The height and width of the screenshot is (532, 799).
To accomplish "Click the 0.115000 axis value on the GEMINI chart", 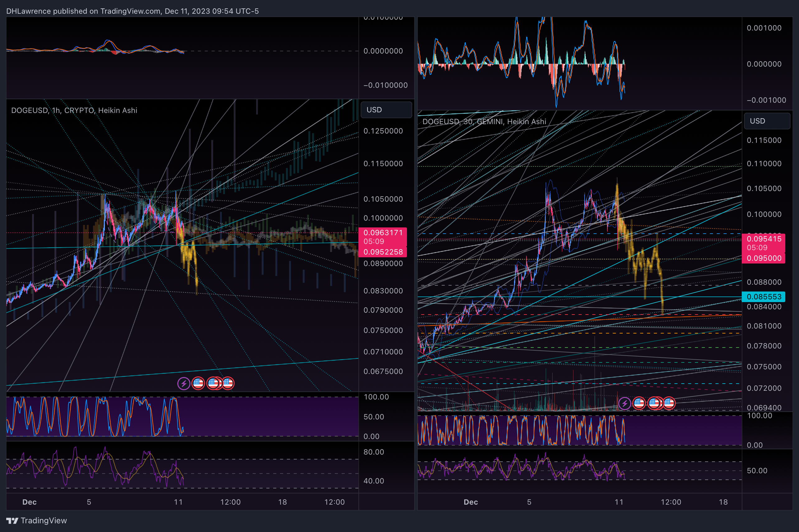I will point(764,140).
